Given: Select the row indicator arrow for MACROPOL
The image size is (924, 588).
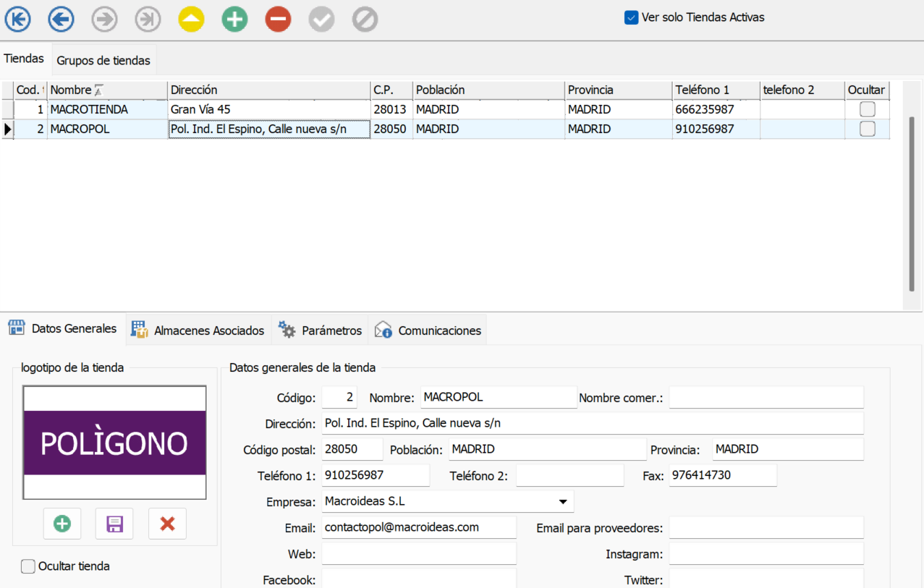Looking at the screenshot, I should point(8,129).
